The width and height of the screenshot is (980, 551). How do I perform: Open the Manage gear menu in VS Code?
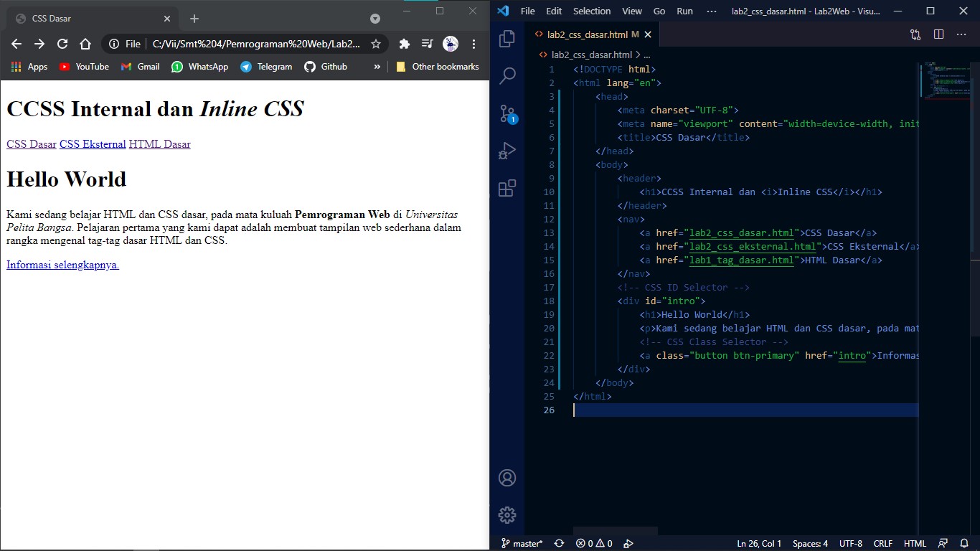(x=507, y=514)
